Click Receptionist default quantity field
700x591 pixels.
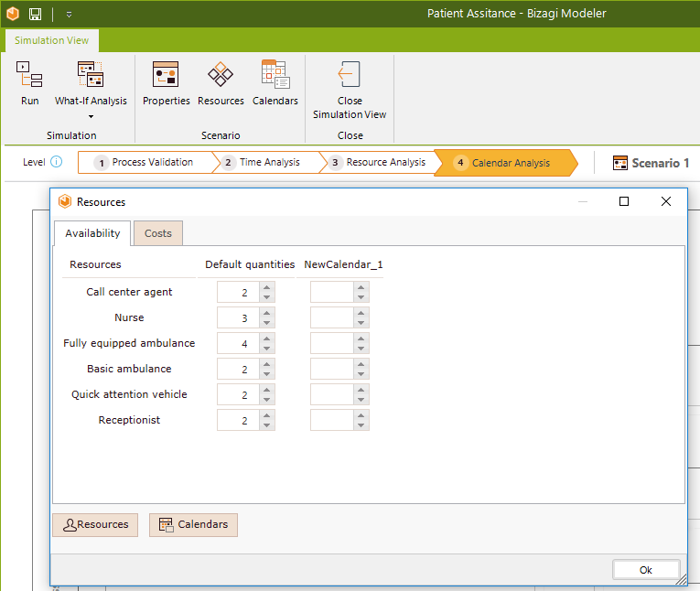pos(238,421)
